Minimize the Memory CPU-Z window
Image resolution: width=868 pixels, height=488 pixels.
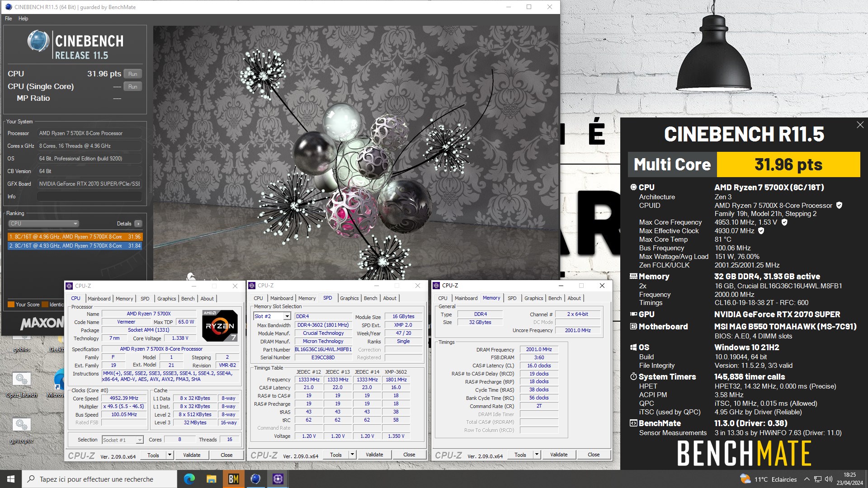[561, 286]
